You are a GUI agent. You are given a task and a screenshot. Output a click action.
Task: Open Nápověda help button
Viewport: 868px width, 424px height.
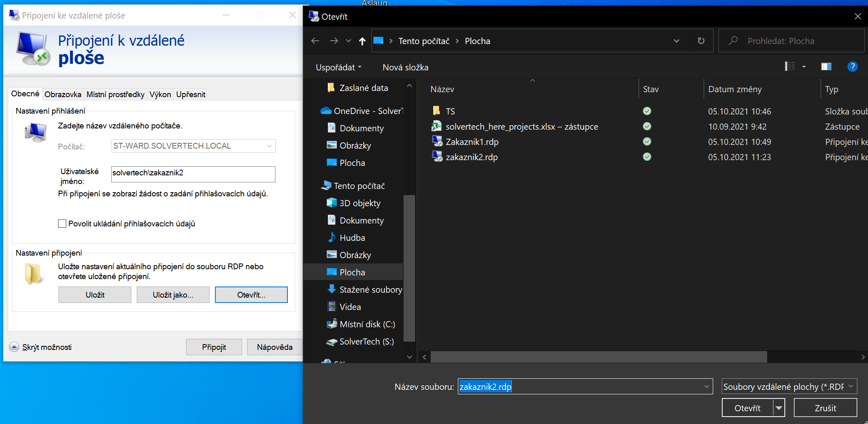tap(275, 347)
